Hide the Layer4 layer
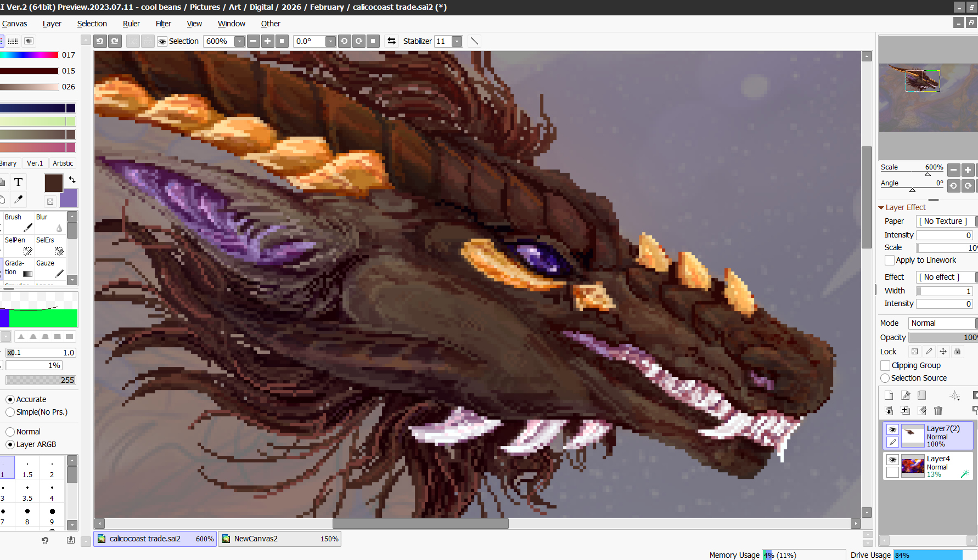Image resolution: width=978 pixels, height=560 pixels. [892, 460]
